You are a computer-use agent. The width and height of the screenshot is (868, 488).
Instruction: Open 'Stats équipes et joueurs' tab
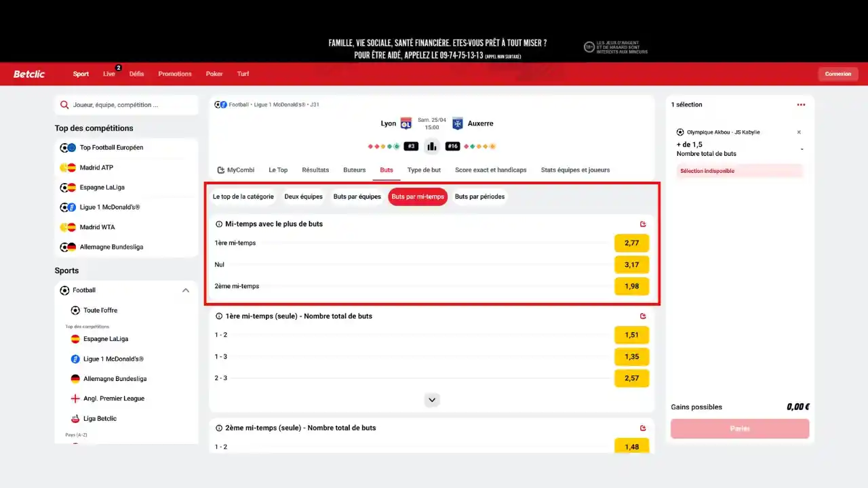575,170
